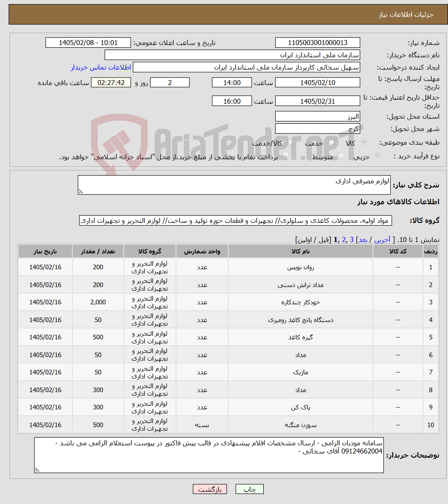Click the کرج delivery city field
448x504 pixels.
(317, 129)
